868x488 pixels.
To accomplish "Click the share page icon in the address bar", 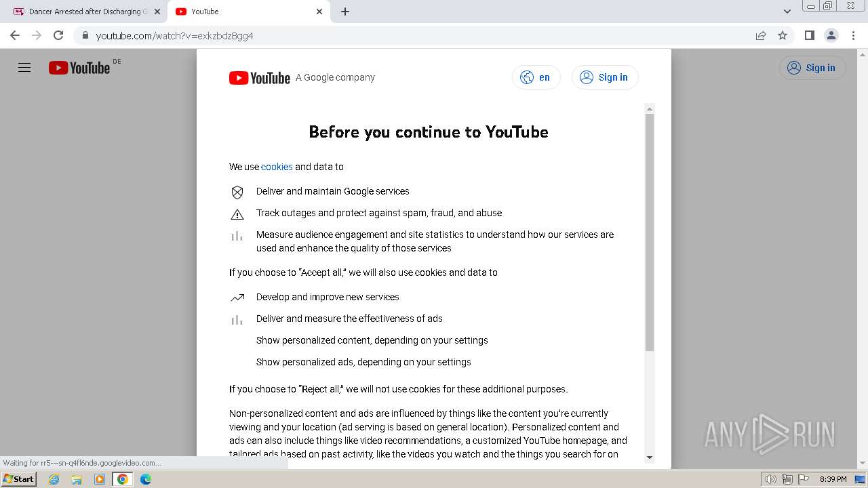I will pos(761,35).
